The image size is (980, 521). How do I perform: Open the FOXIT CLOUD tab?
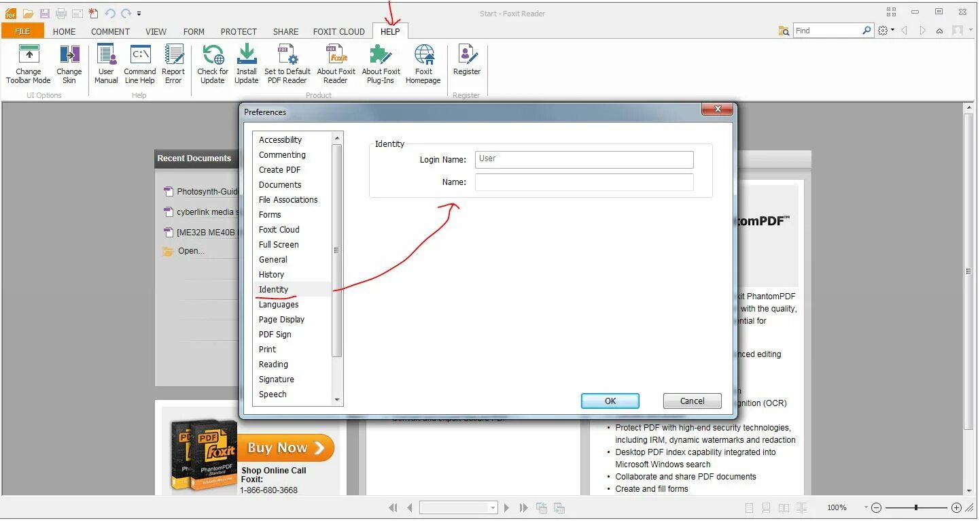click(x=338, y=31)
